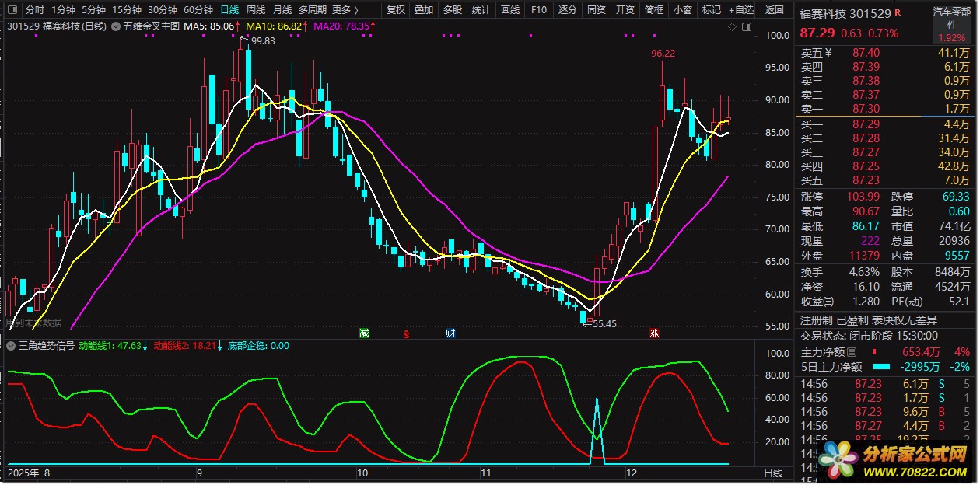Switch to 周线 weekly chart tab
The height and width of the screenshot is (485, 980).
pyautogui.click(x=256, y=10)
